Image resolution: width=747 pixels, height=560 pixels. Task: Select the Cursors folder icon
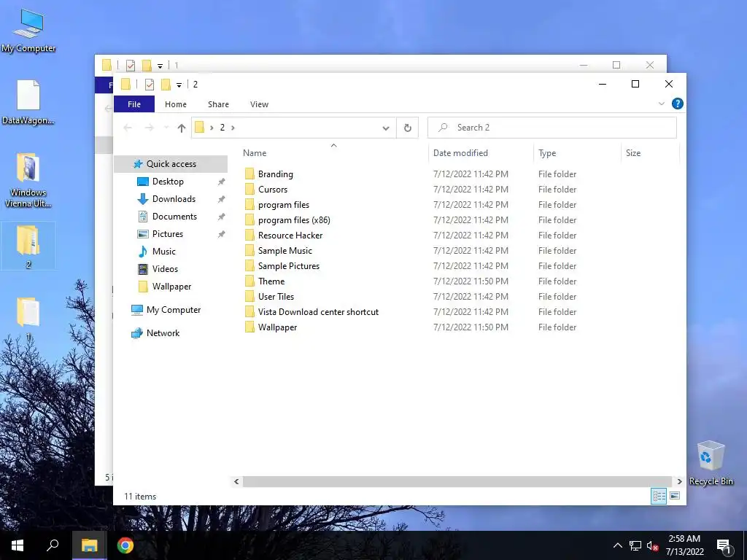(x=249, y=189)
